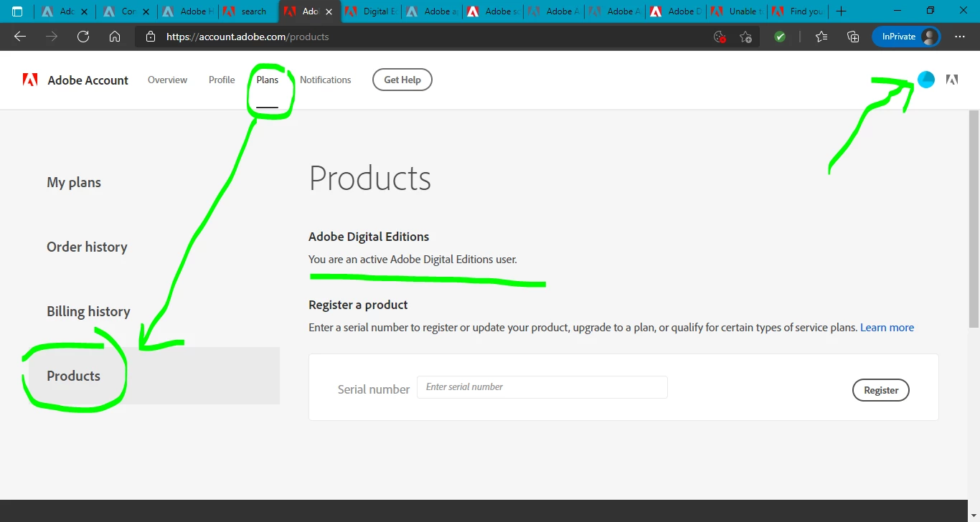The height and width of the screenshot is (522, 980).
Task: Open Order history in the sidebar
Action: point(87,247)
